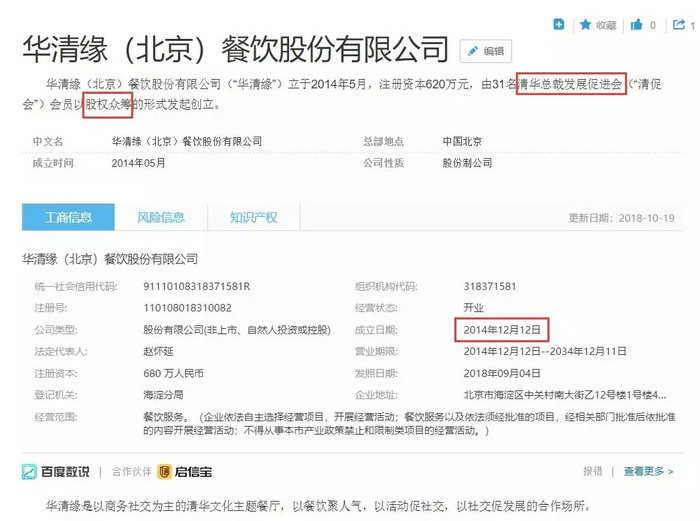
Task: Switch to the 知识产权 tab
Action: pyautogui.click(x=253, y=217)
